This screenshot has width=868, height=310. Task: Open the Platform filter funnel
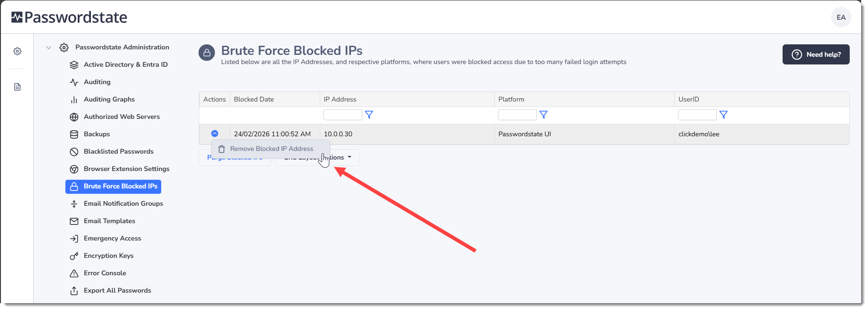point(544,115)
